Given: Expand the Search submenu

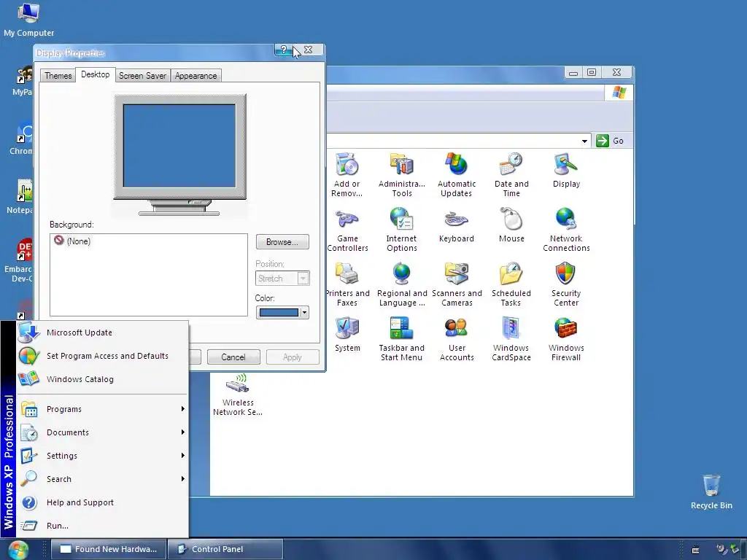Looking at the screenshot, I should click(102, 479).
